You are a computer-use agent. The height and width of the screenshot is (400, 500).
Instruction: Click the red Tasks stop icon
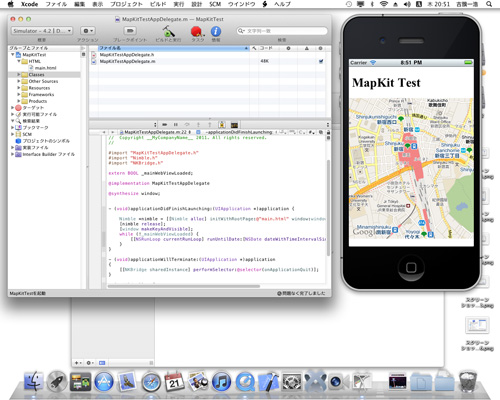pyautogui.click(x=197, y=32)
